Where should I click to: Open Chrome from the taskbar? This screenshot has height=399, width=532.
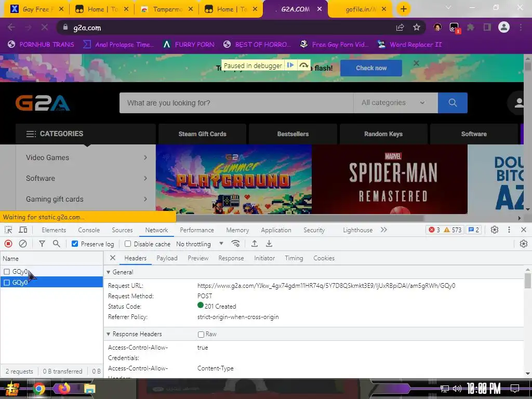coord(39,389)
